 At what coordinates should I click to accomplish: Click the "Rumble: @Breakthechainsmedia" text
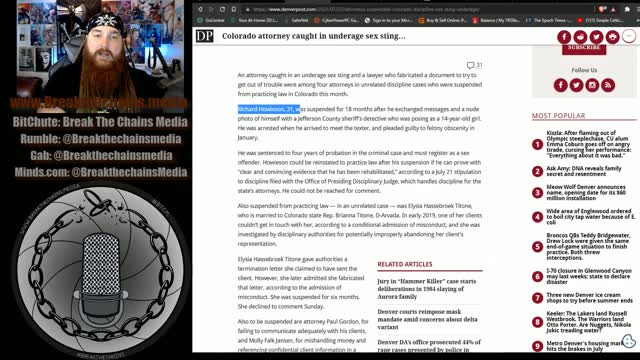pos(101,139)
